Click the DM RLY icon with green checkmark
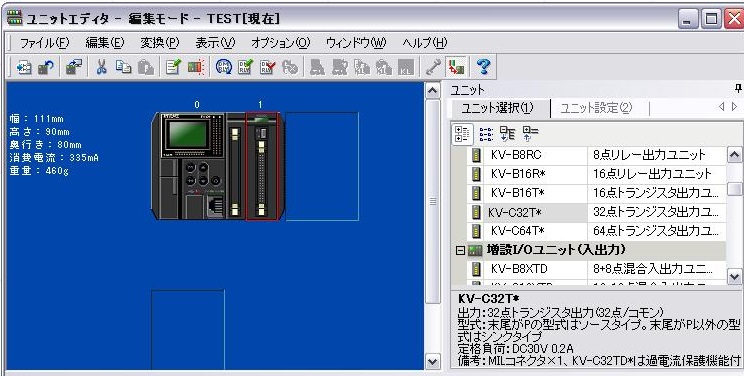 tap(245, 67)
